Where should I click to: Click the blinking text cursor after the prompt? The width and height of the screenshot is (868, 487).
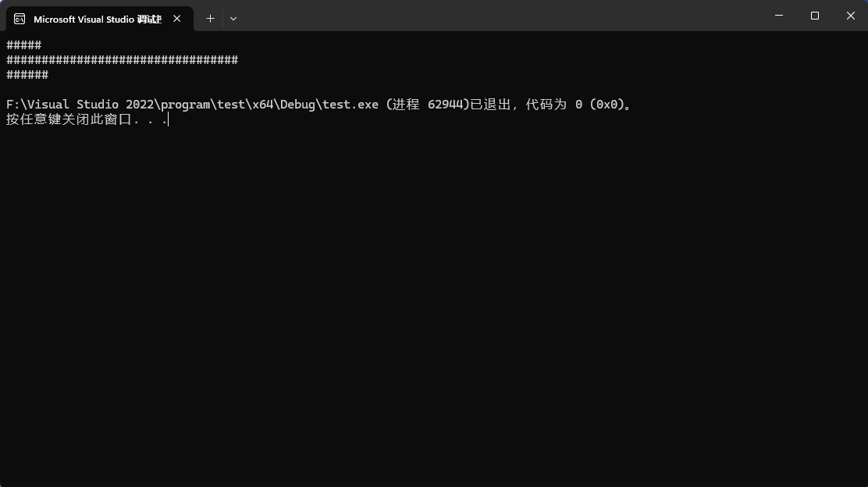pyautogui.click(x=168, y=119)
